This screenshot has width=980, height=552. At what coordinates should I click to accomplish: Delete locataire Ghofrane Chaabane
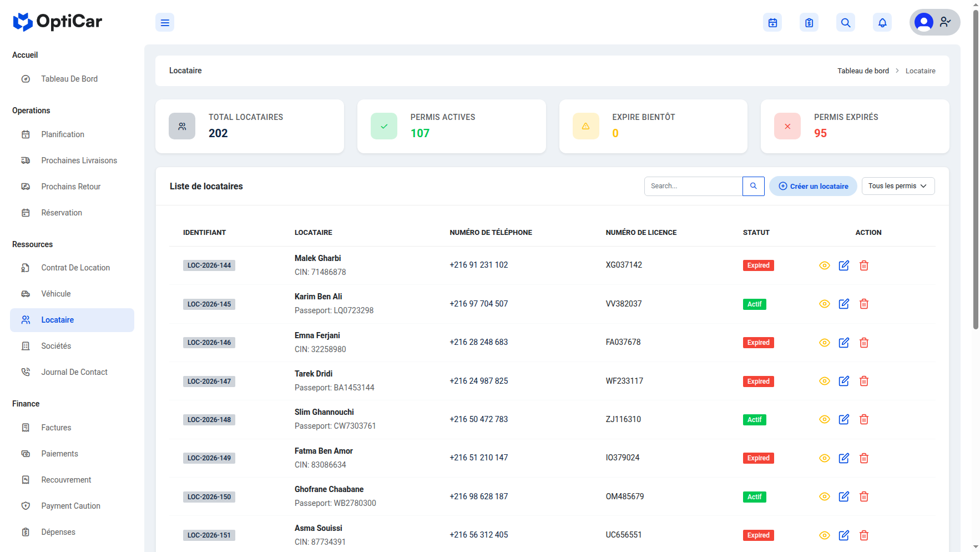coord(864,496)
